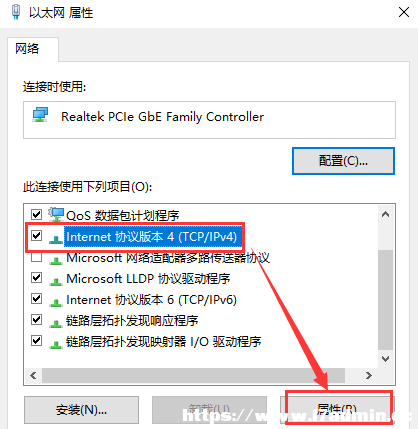Click the horizontal scrollbar track
This screenshot has width=418, height=429.
click(x=193, y=376)
